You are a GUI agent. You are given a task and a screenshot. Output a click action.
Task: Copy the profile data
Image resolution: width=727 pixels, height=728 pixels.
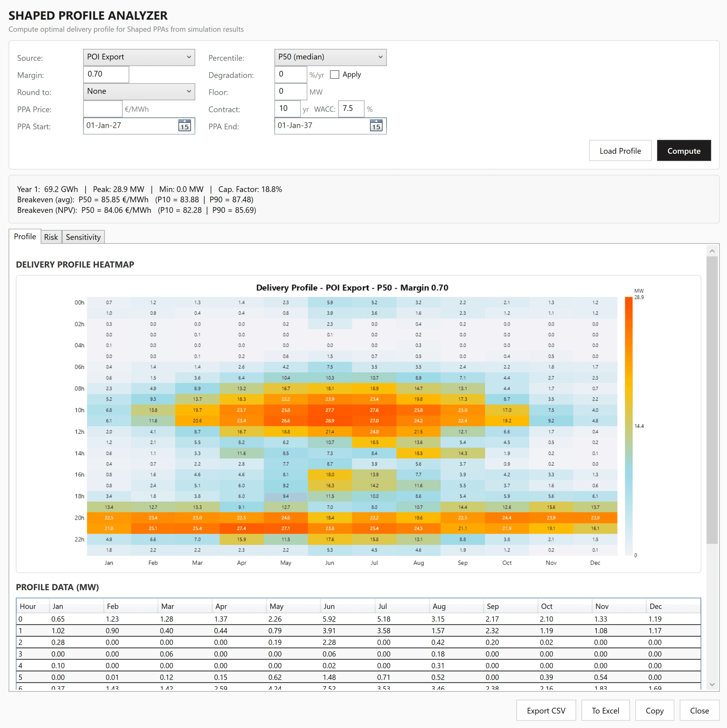(x=655, y=710)
